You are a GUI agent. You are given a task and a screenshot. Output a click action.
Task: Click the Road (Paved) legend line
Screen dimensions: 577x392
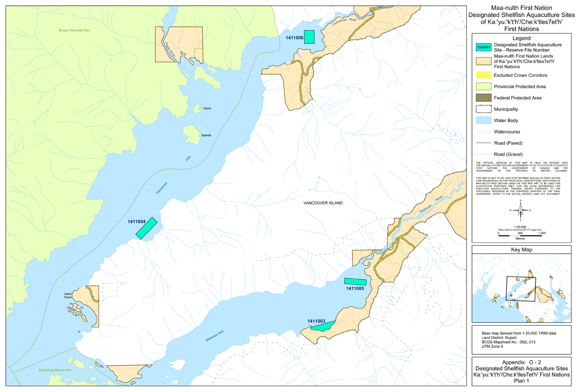click(x=484, y=143)
